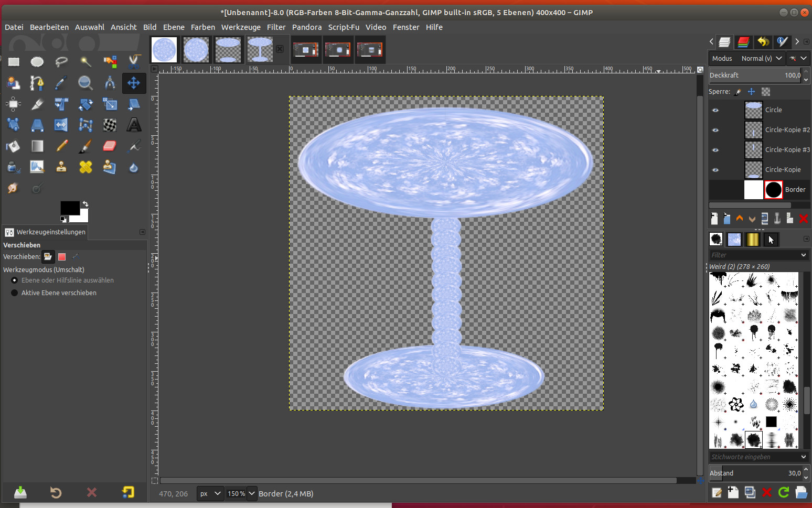812x508 pixels.
Task: Select the Heal tool
Action: click(86, 167)
